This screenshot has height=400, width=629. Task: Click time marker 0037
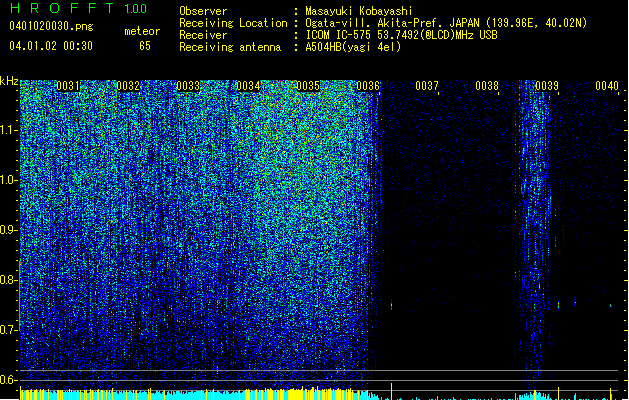tap(427, 86)
